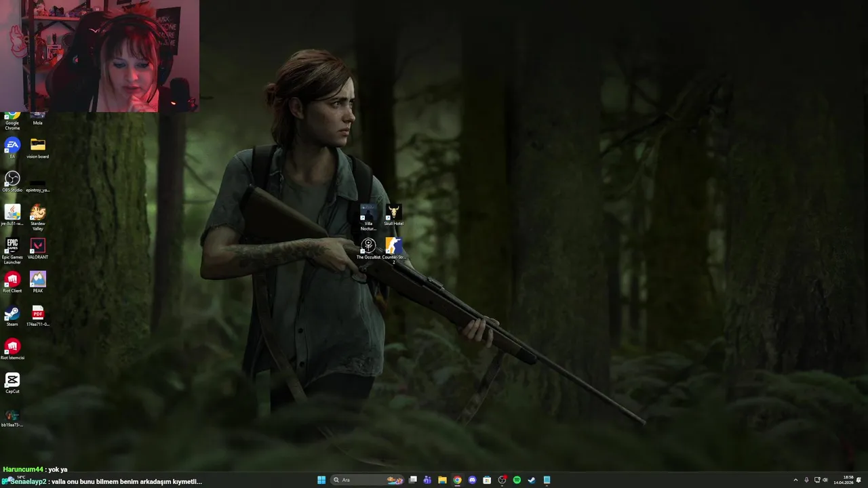Open the Notepad taskbar icon

[x=547, y=480]
